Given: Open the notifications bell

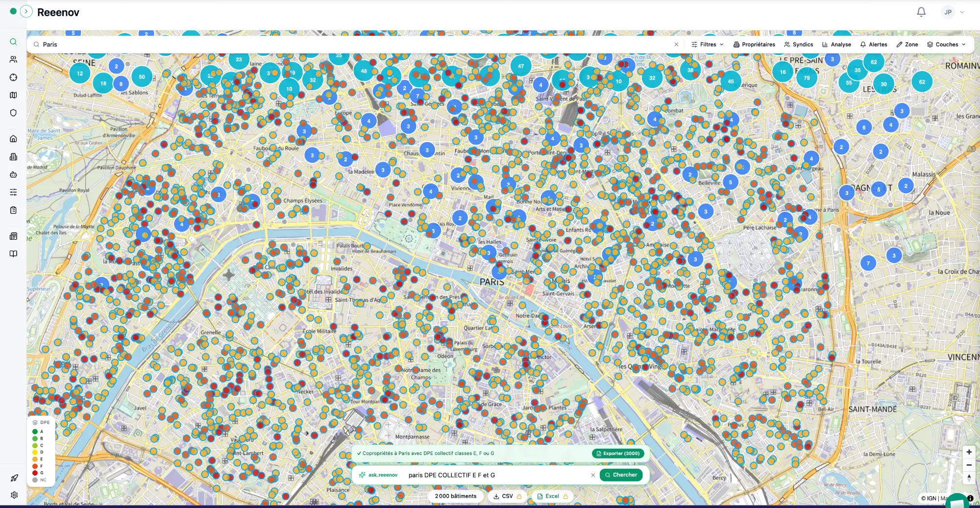Looking at the screenshot, I should pos(921,12).
